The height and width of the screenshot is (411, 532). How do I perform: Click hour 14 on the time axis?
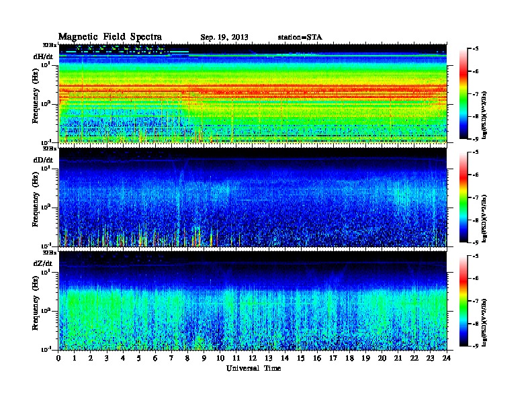pos(285,359)
